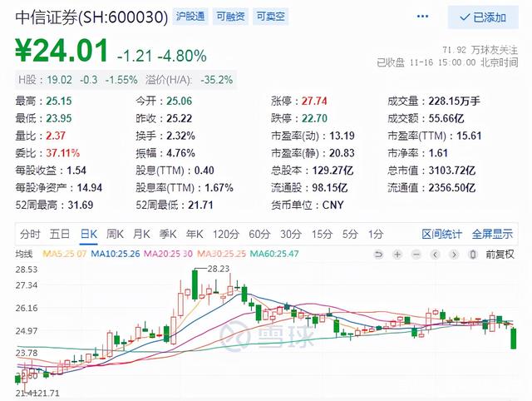Viewport: 532px width, 401px height.
Task: Click the MA5:25.07 indicator label
Action: (x=65, y=254)
